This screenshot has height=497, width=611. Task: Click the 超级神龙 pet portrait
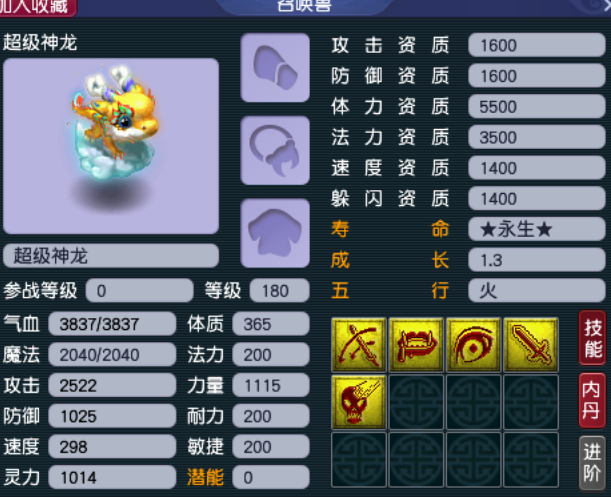(x=111, y=146)
